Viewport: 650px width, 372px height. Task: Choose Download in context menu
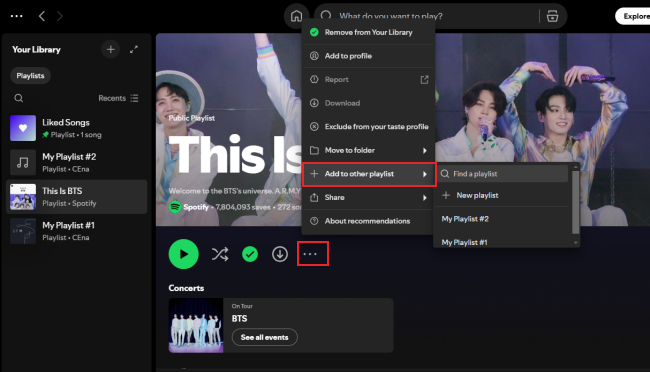point(368,103)
